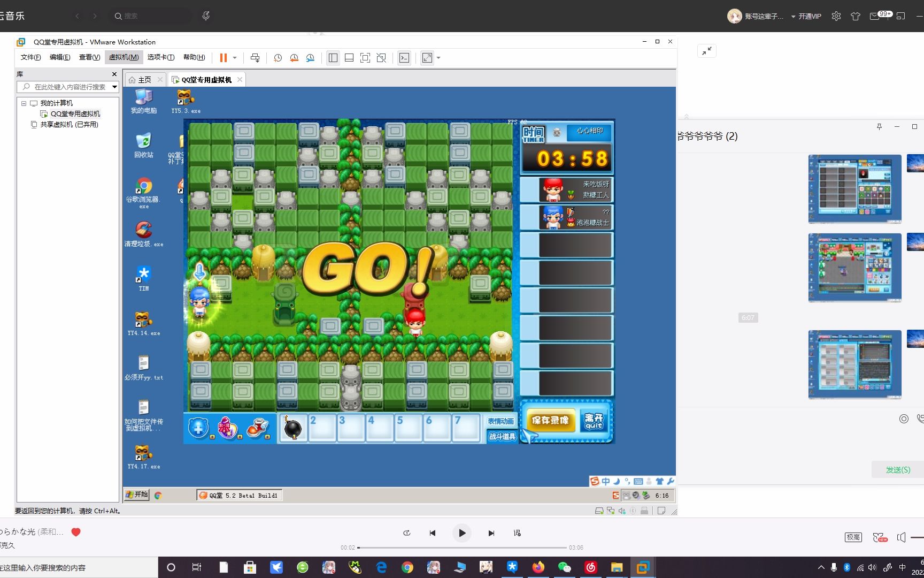This screenshot has width=924, height=578.
Task: Close the QQ堂专用虚拟机 tab
Action: pos(240,80)
